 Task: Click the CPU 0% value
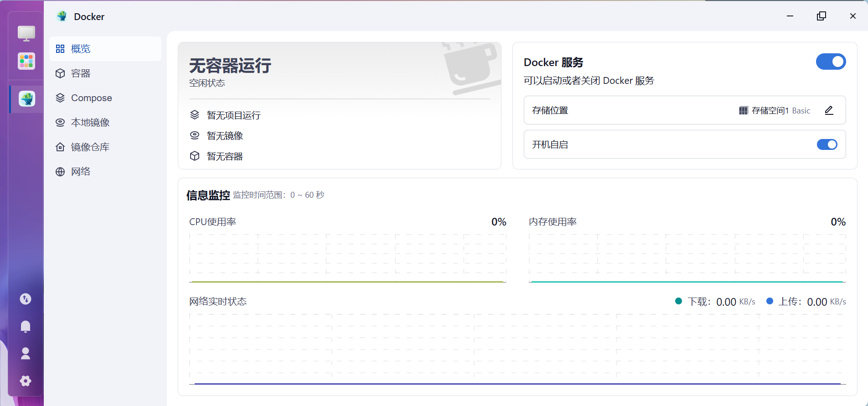(x=499, y=222)
